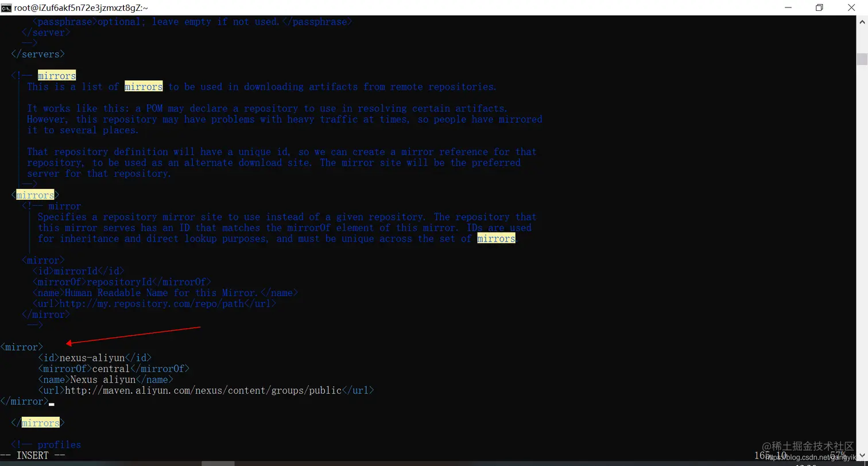Click the line starting 'However, this repository'
This screenshot has width=868, height=466.
tap(285, 119)
